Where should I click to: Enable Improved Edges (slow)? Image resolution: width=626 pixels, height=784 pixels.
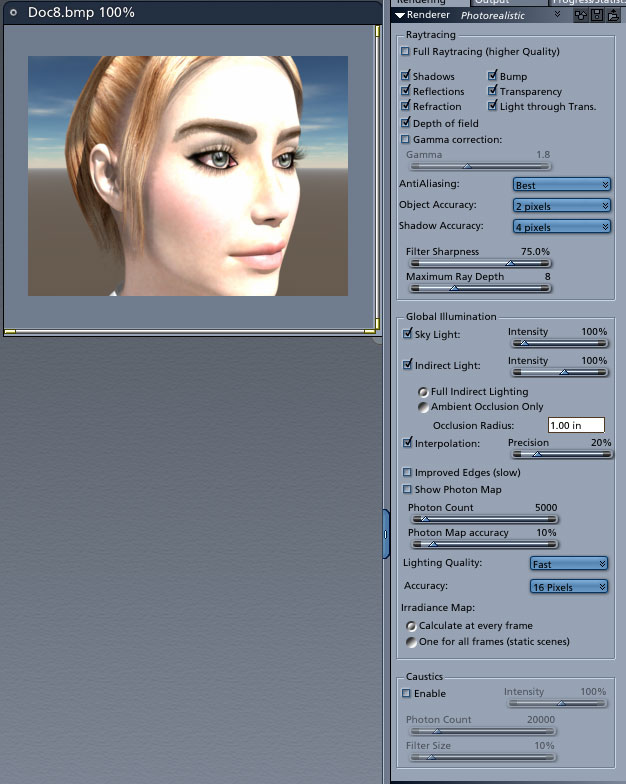(407, 472)
